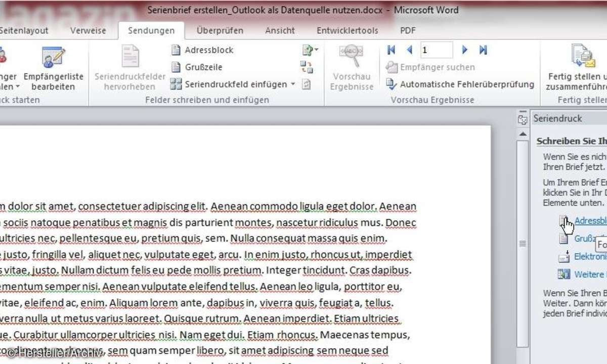Insert Grußzeile from the ribbon

pyautogui.click(x=196, y=67)
